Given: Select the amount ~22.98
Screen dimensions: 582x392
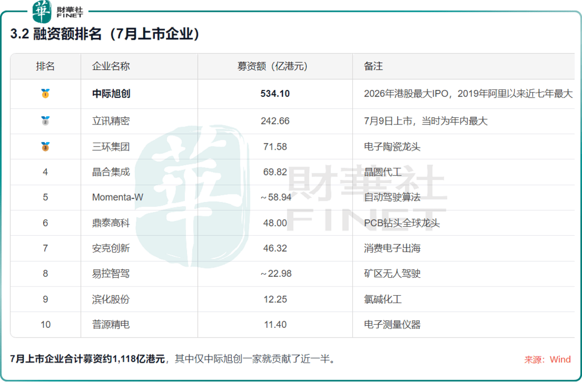Looking at the screenshot, I should point(276,274).
